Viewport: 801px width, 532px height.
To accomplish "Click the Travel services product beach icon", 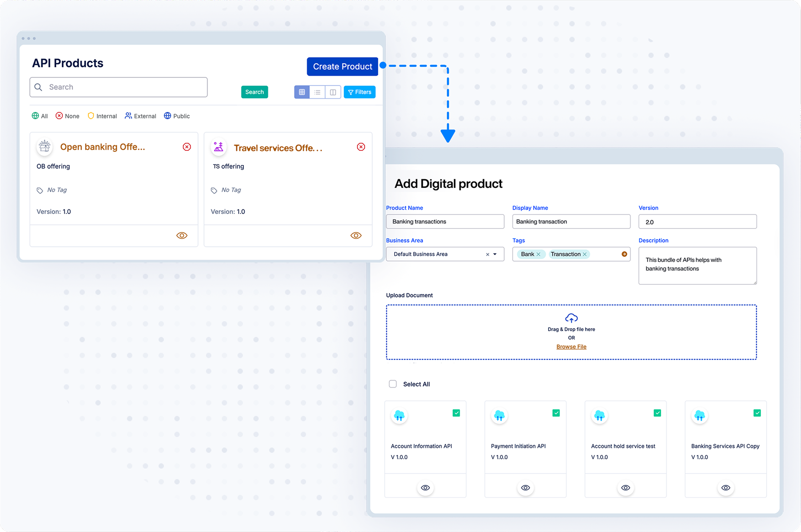I will [x=219, y=147].
